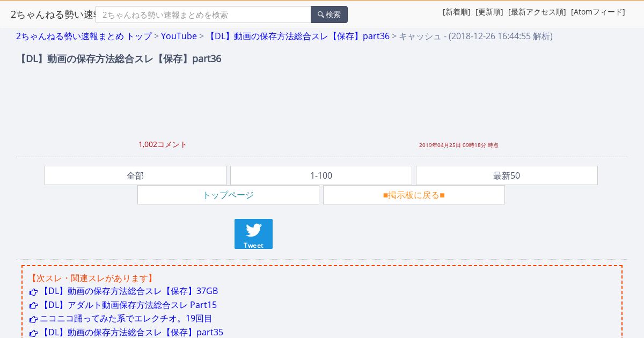
Task: Click the キャッシュ - (2018-12-26 16:44:55 解析) breadcrumb text
Action: click(475, 36)
